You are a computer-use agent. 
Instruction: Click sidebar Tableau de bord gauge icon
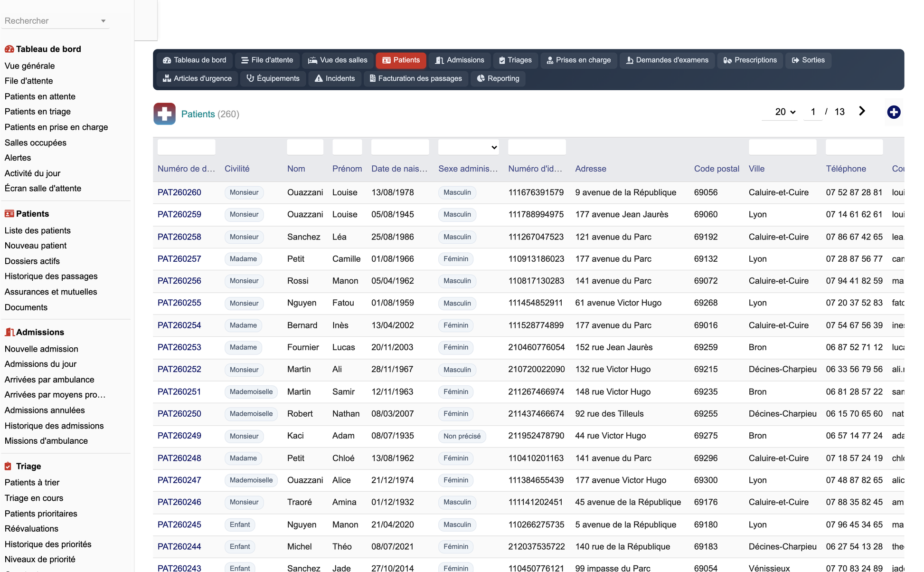9,49
